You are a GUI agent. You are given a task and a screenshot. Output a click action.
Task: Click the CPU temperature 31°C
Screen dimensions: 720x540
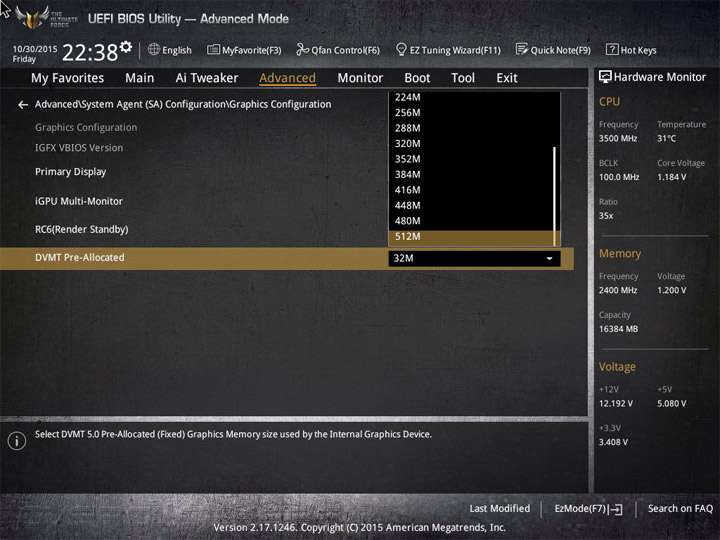666,138
